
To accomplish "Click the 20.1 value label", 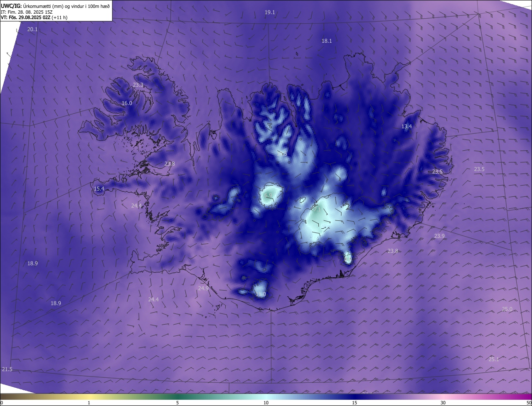I will point(32,29).
